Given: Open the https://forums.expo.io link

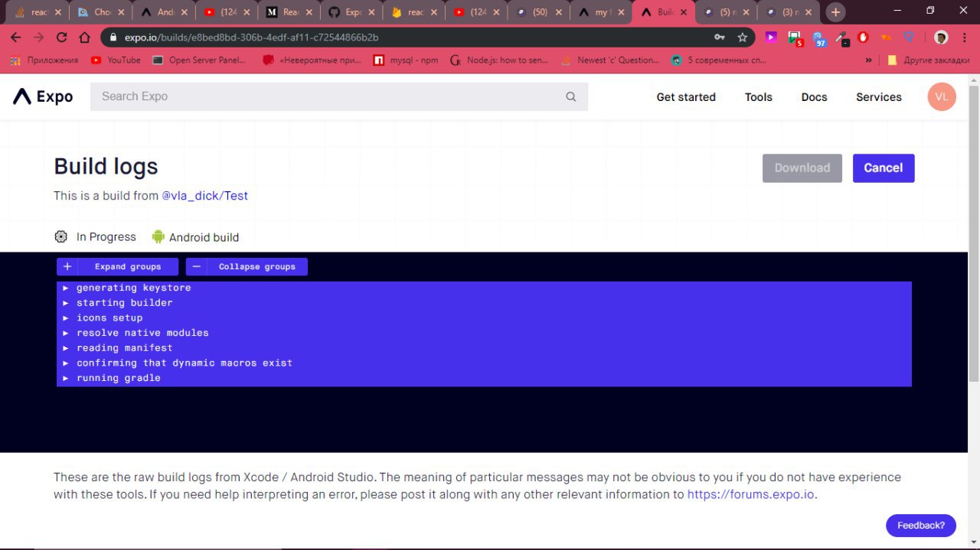Looking at the screenshot, I should (750, 494).
